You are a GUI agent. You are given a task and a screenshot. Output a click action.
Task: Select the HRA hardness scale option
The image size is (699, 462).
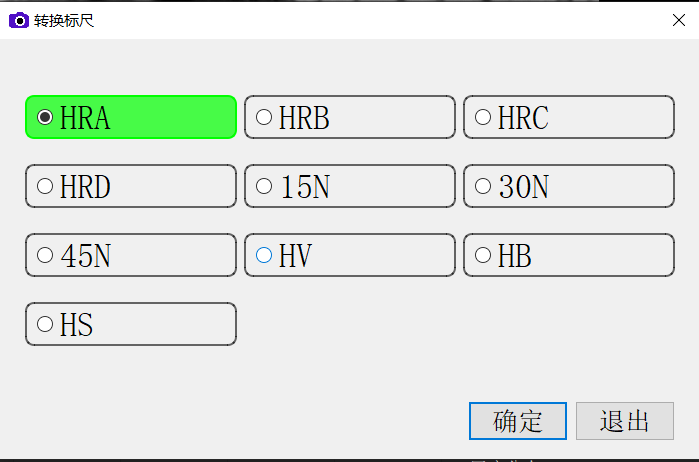point(130,117)
